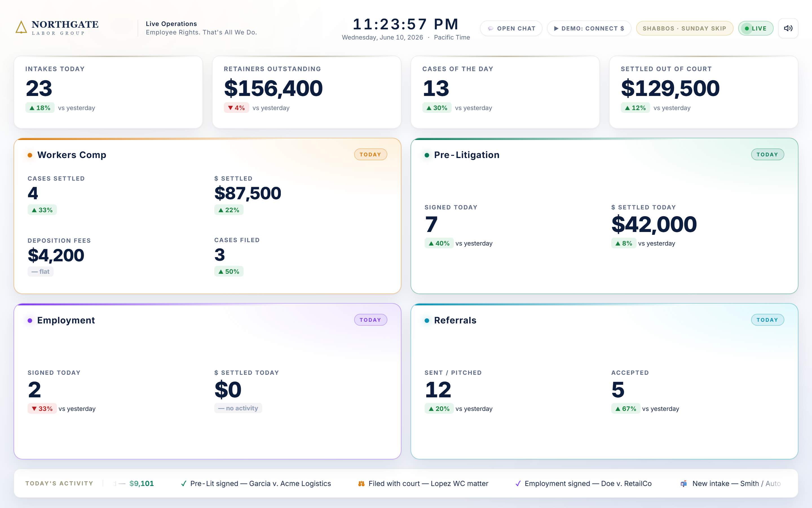Click the Cases Filed value 3
812x508 pixels.
220,255
